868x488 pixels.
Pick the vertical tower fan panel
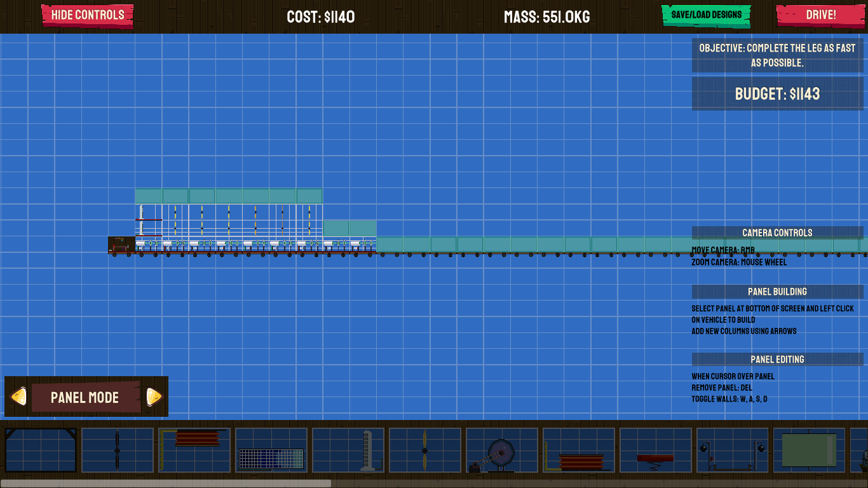tap(348, 450)
